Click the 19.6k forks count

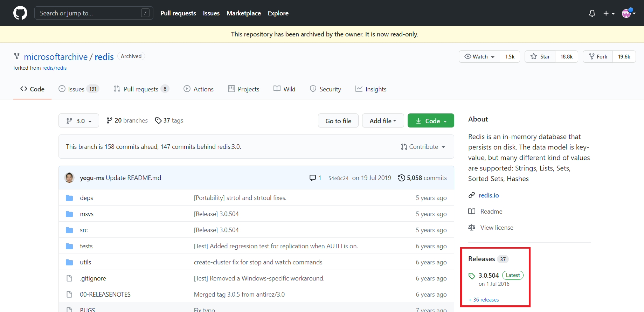pos(624,57)
